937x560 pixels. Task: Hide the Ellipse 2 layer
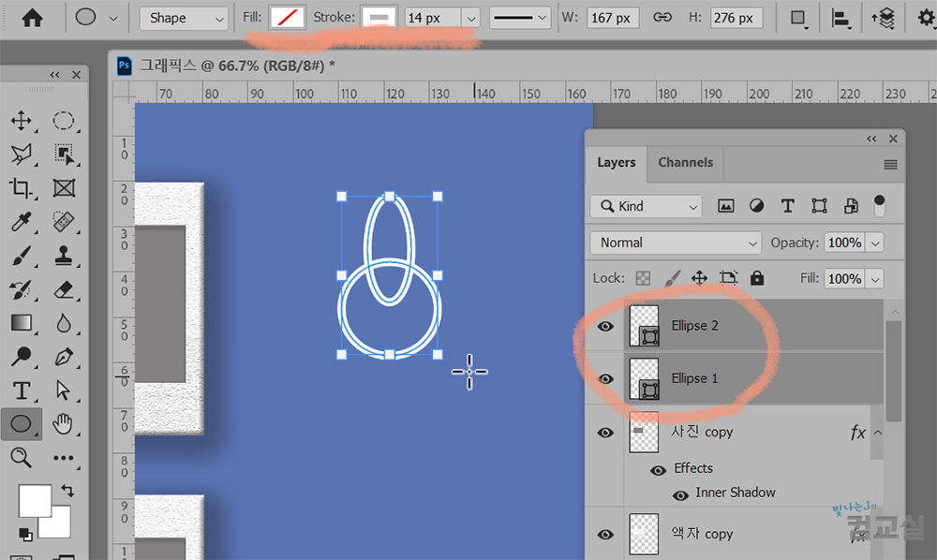tap(605, 326)
